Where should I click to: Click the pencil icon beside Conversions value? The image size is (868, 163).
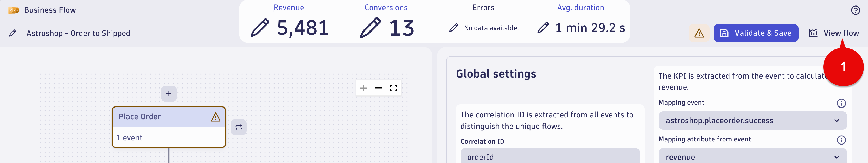pyautogui.click(x=370, y=28)
